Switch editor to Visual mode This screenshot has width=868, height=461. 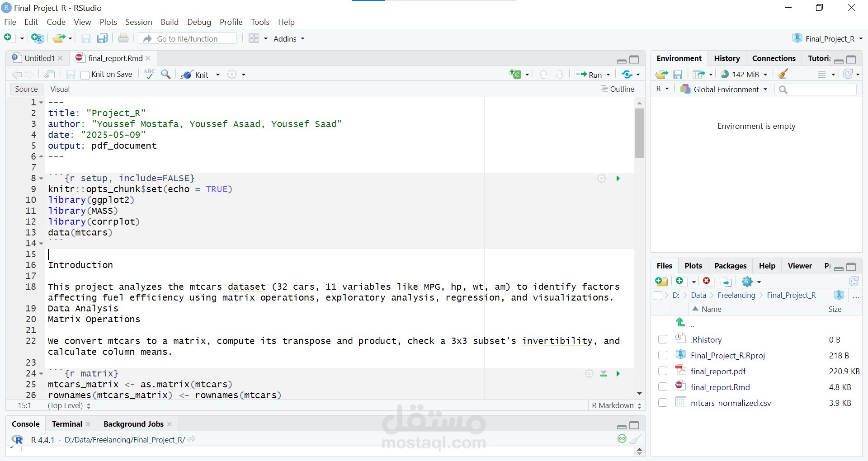[x=60, y=89]
